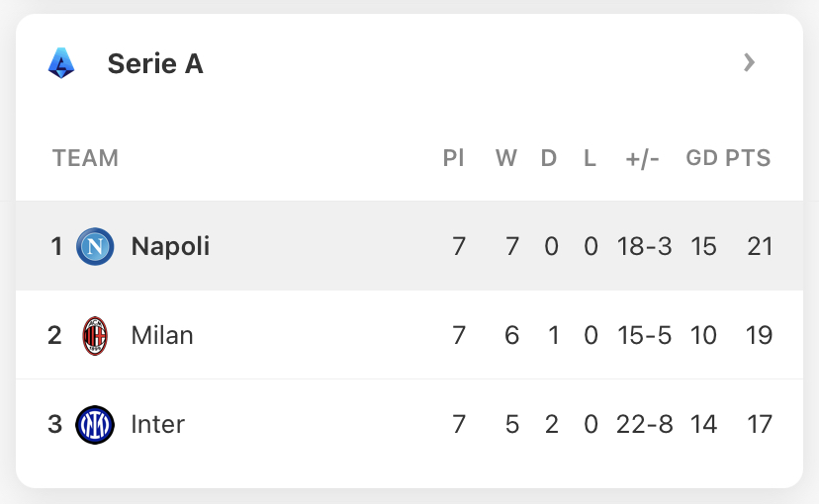
Task: Open the Napoli team name
Action: pos(170,246)
